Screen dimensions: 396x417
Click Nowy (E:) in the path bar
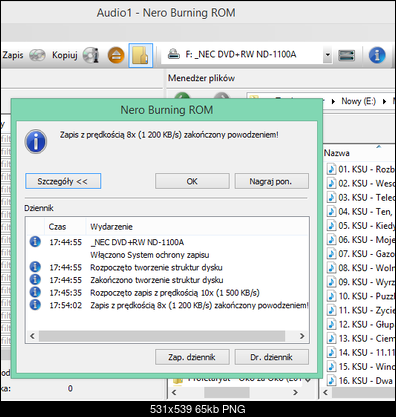pos(358,101)
